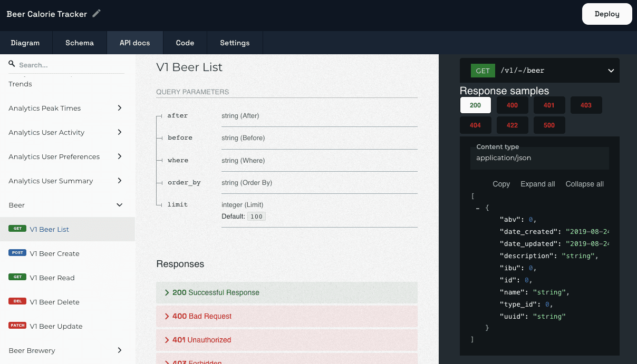637x364 pixels.
Task: Select the 403 response sample tab
Action: click(586, 105)
